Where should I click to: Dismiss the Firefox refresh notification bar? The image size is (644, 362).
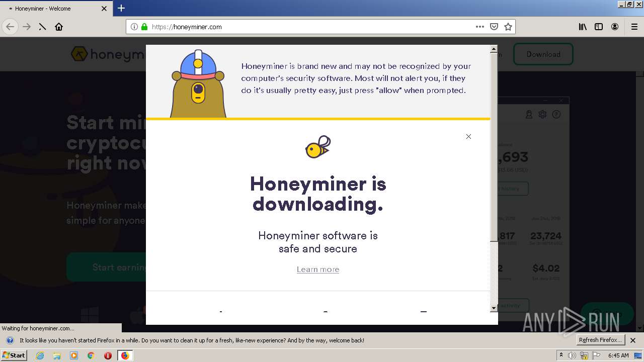(633, 340)
